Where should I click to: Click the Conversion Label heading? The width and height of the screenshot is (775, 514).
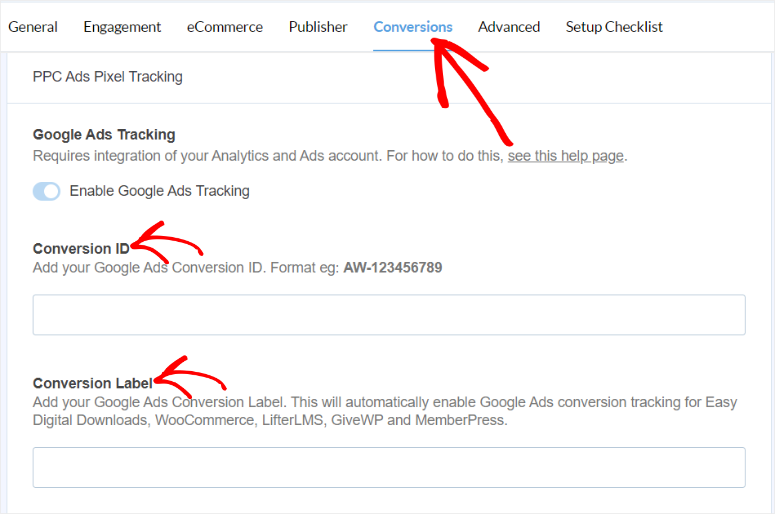point(92,383)
